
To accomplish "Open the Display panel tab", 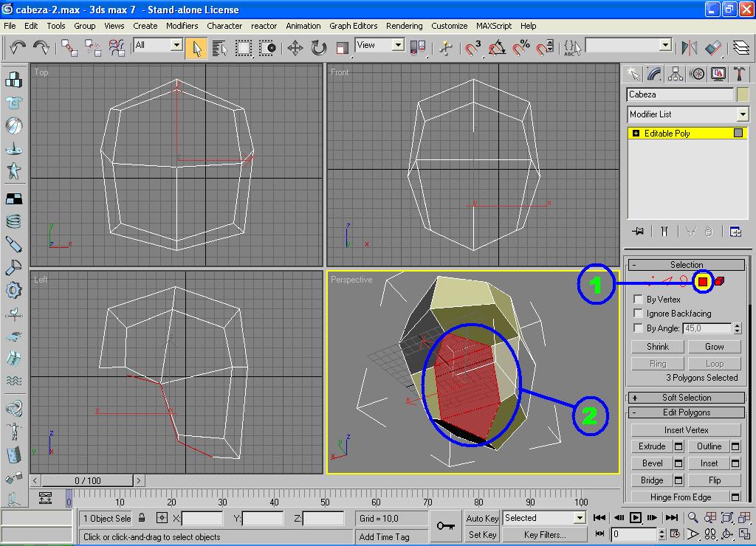I will click(718, 74).
